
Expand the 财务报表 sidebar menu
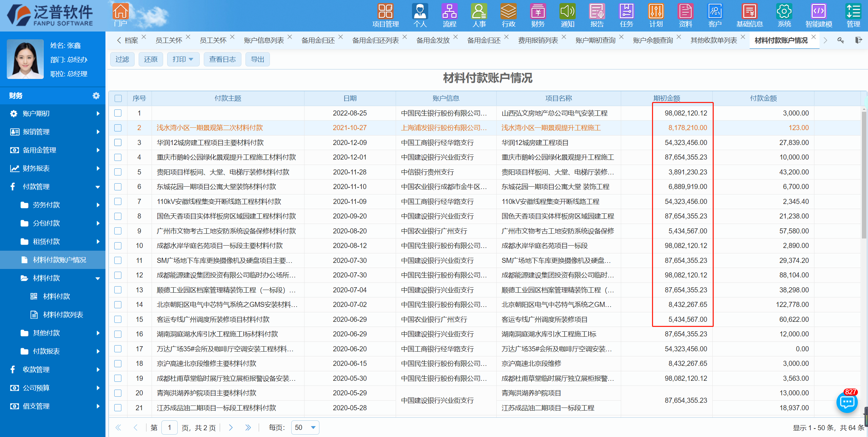(53, 168)
